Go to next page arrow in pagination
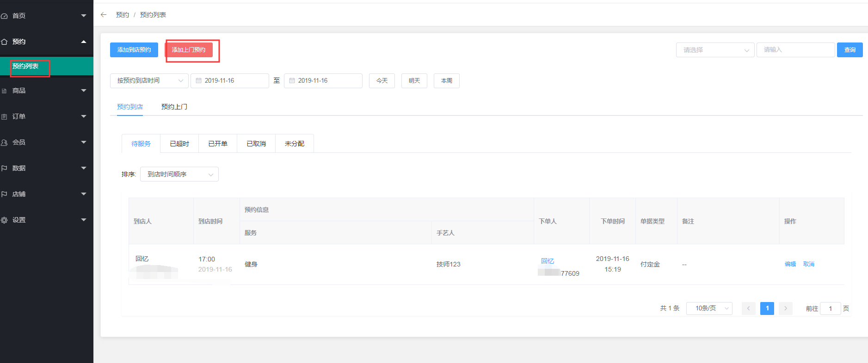This screenshot has height=363, width=868. [x=785, y=309]
